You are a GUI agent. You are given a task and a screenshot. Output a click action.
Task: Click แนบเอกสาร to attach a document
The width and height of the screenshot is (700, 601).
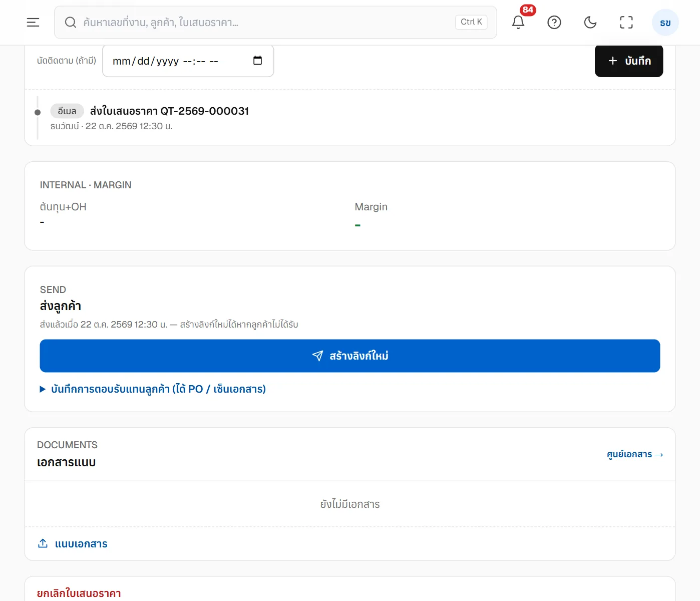[x=73, y=544]
